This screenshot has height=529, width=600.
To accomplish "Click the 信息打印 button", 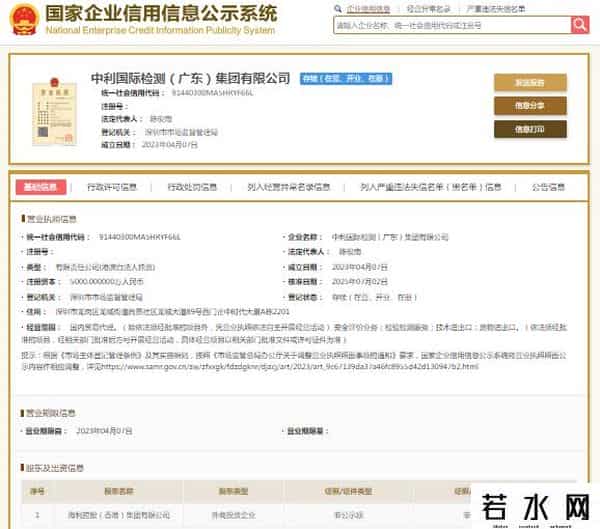I will click(x=529, y=128).
